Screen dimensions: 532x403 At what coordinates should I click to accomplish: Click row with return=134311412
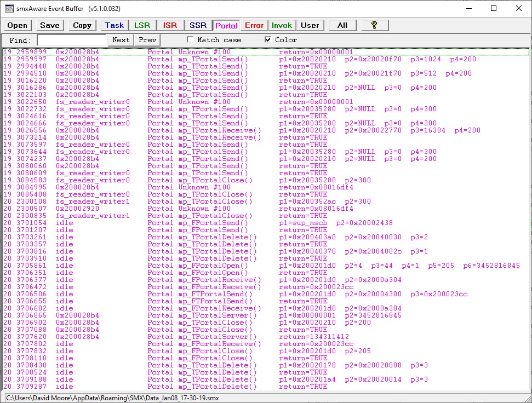pyautogui.click(x=266, y=337)
